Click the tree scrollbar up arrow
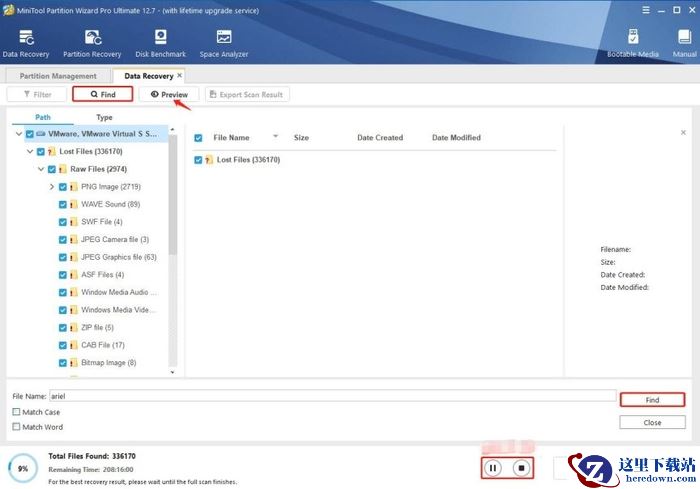Viewport: 700px width, 489px height. click(172, 130)
